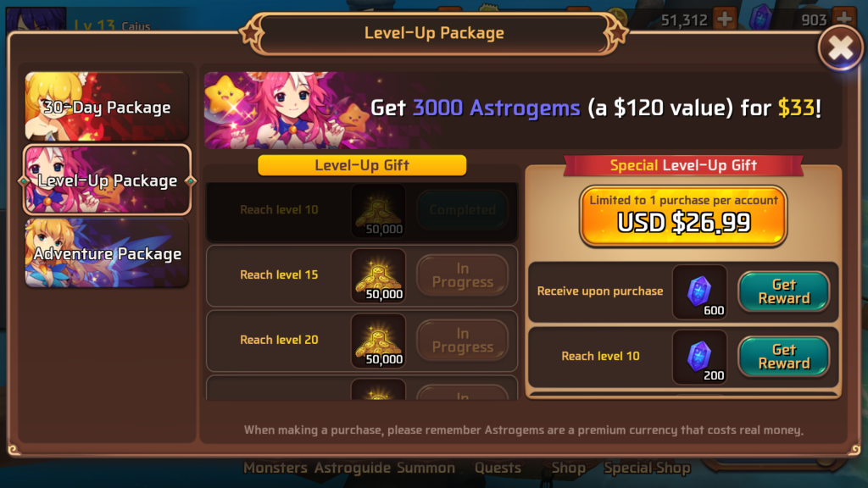
Task: Tap the Astrogem currency icon in top bar
Action: pos(760,18)
